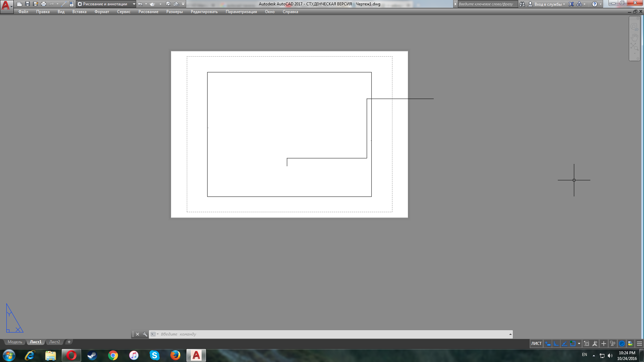
Task: Open Object Snap settings dropdown arrow
Action: click(579, 344)
